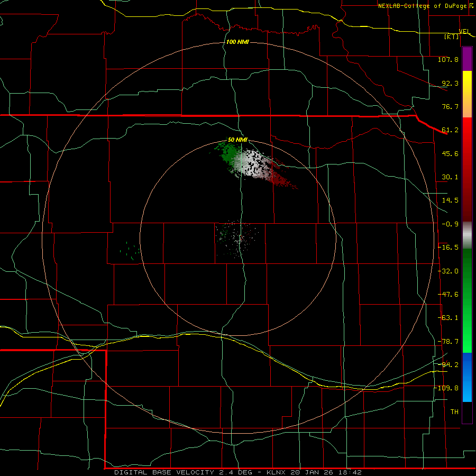Pick the blue segment of the velocity scale
476x476 pixels.
click(x=467, y=377)
